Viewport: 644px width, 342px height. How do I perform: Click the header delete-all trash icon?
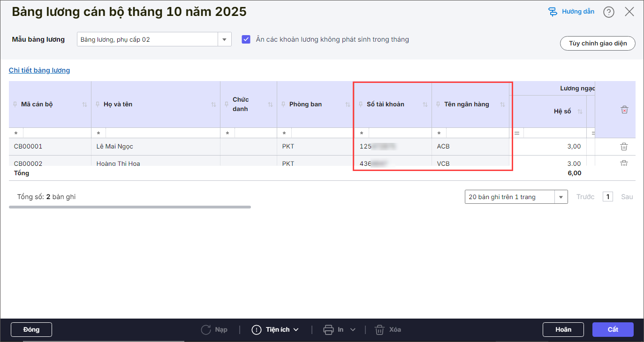(x=624, y=110)
